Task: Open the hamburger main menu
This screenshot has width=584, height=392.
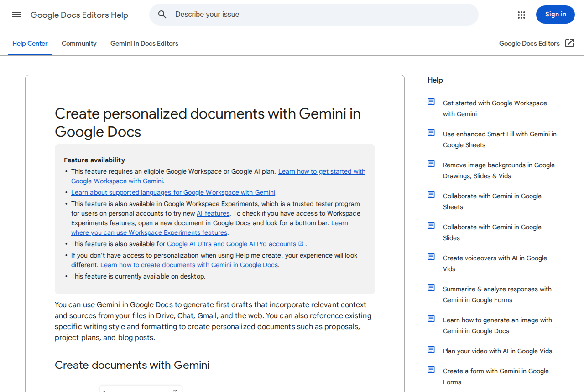Action: tap(16, 15)
